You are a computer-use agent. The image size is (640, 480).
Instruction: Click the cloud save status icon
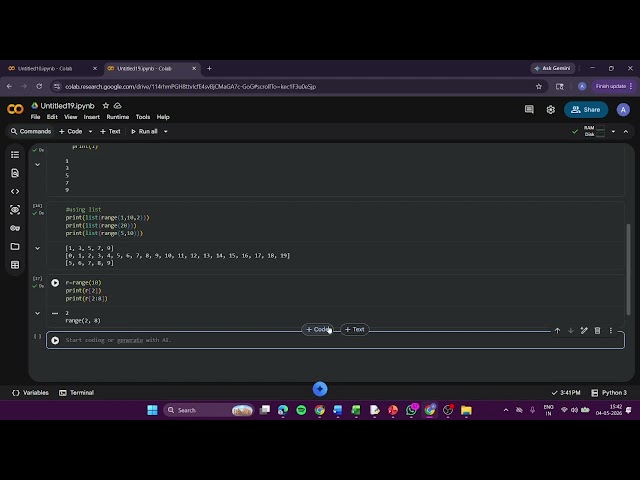point(118,106)
